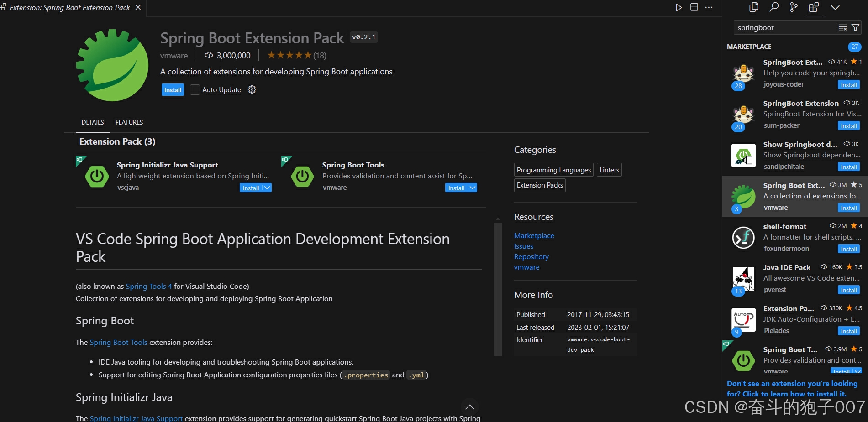Open the learn how to install link
Screen dimensions: 868x422
(792, 389)
